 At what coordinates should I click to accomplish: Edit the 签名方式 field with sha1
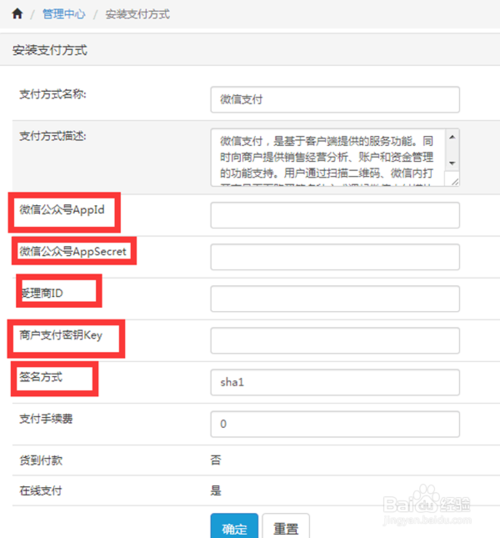(x=335, y=382)
